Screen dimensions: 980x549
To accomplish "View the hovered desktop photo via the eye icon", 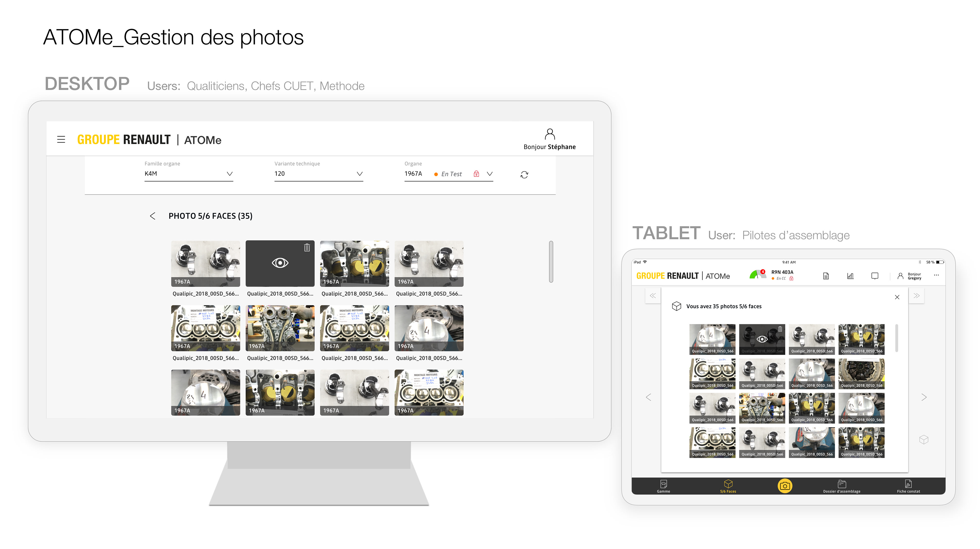I will tap(280, 263).
